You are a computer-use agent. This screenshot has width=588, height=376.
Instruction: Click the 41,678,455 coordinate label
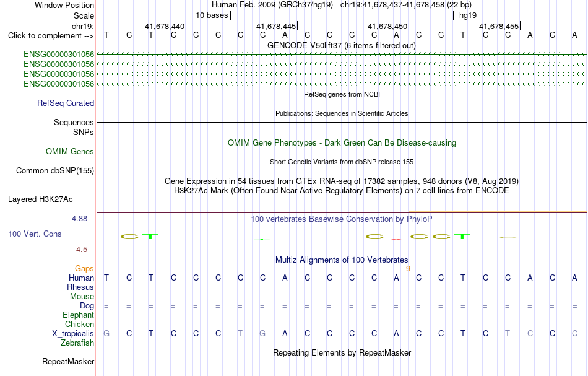[x=499, y=26]
